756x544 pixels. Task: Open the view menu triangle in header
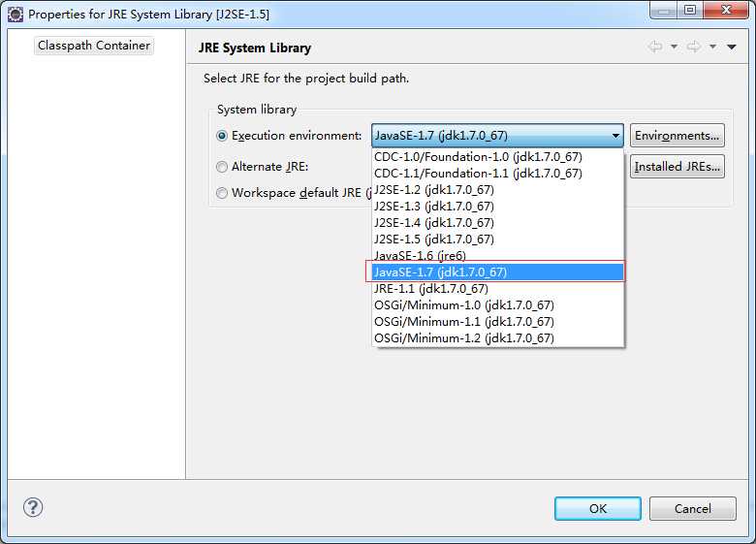(x=732, y=47)
